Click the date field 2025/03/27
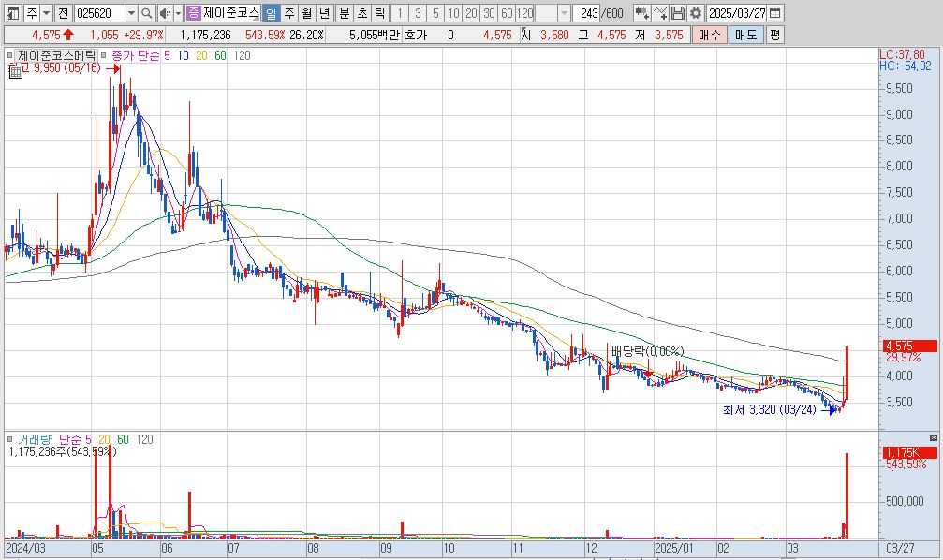Viewport: 943px width, 560px height. point(737,12)
